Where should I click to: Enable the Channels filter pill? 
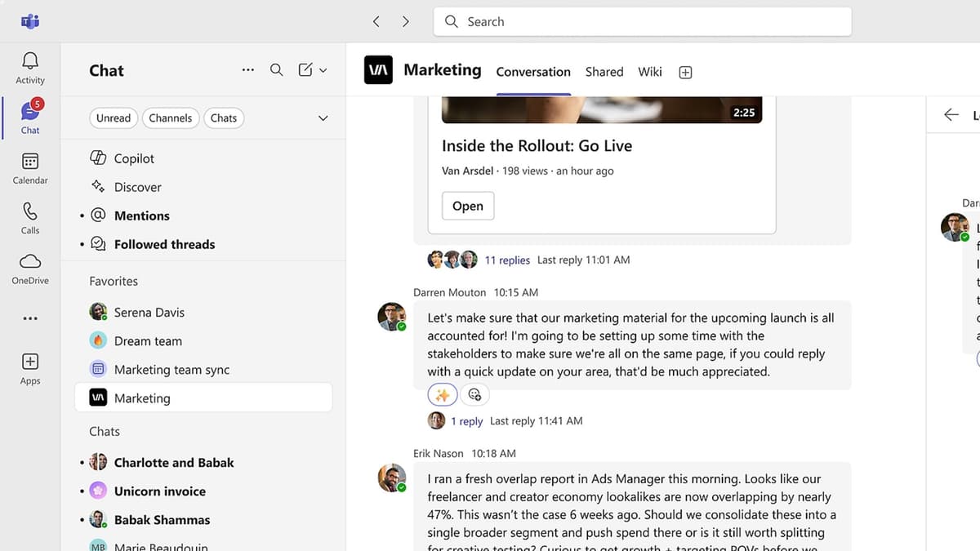[x=170, y=118]
